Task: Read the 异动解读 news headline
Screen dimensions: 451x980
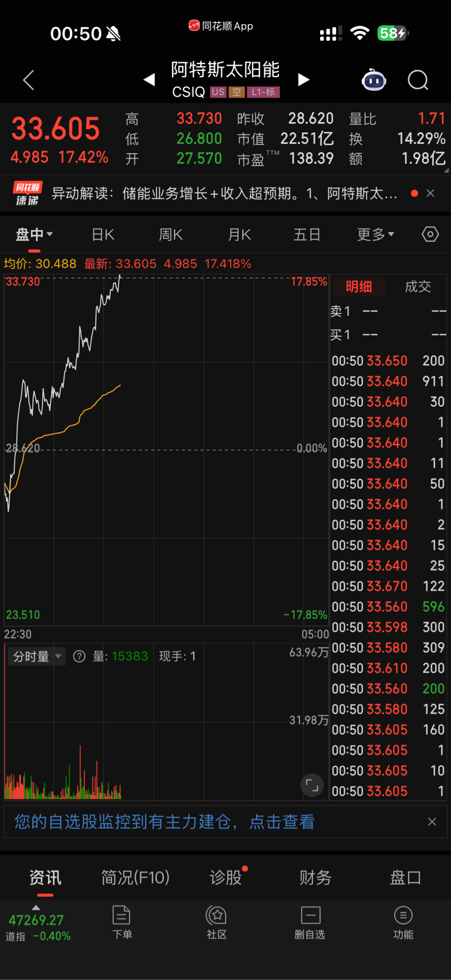Action: point(224,193)
